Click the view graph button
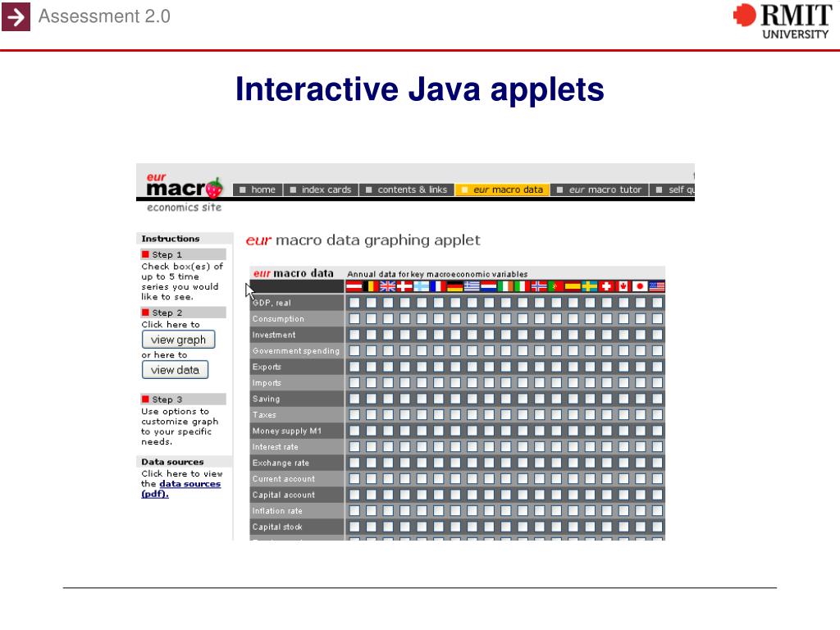The height and width of the screenshot is (630, 840). coord(178,340)
